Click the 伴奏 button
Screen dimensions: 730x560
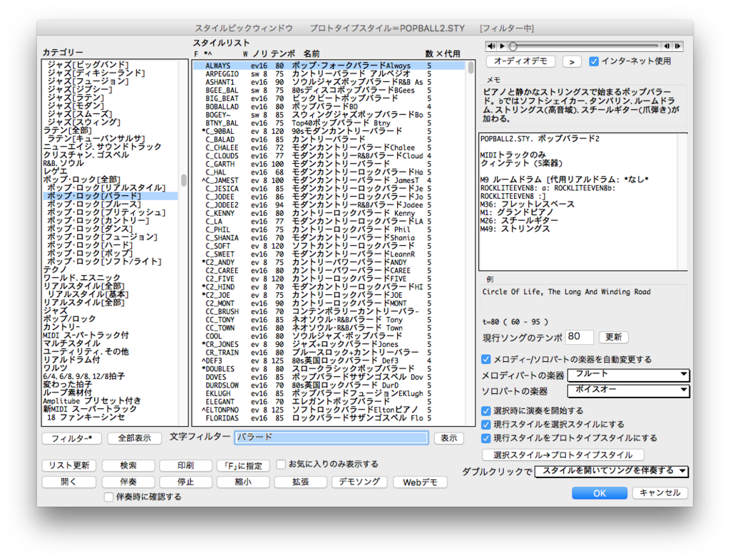pyautogui.click(x=128, y=482)
